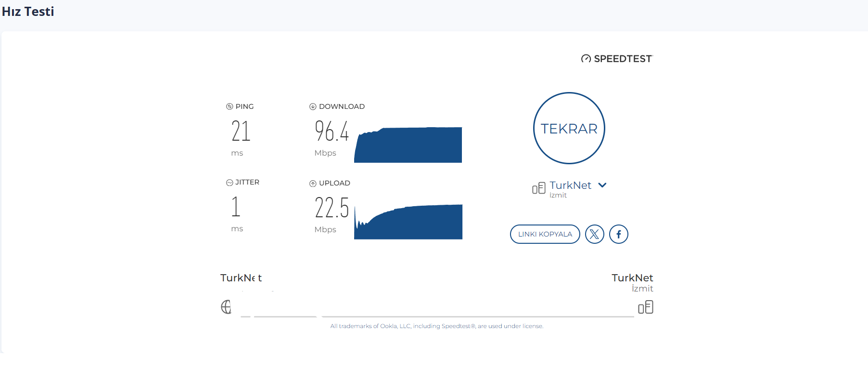Click the SPEEDTEST brand text
The width and height of the screenshot is (868, 370).
[623, 59]
